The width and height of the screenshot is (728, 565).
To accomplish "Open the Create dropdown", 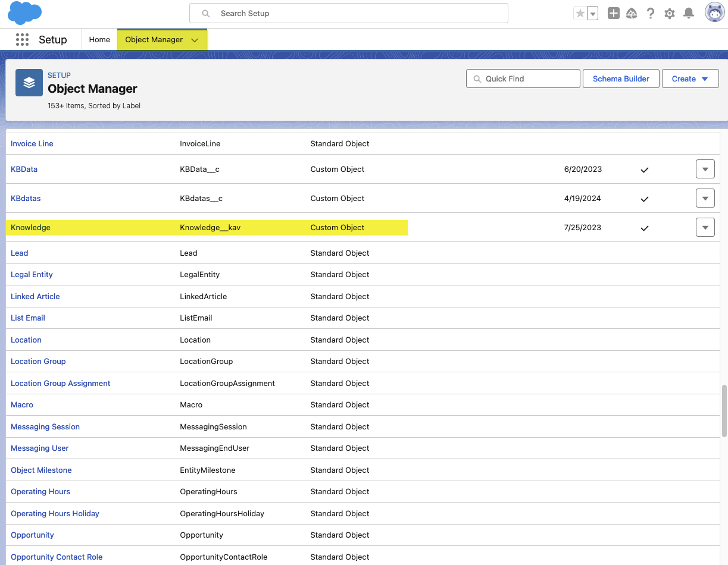I will [x=690, y=78].
